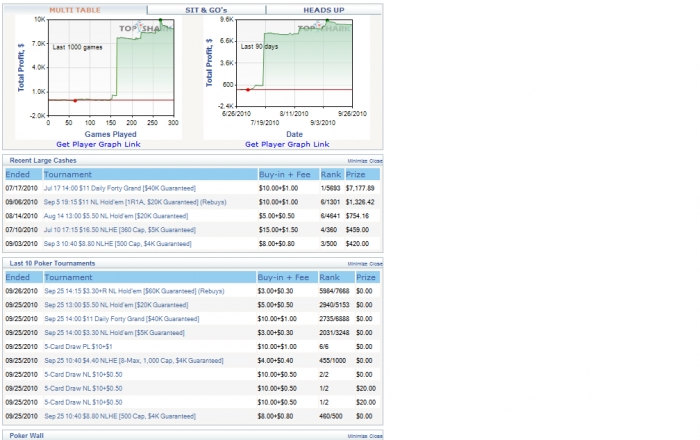Screen dimensions: 700x440
Task: Open Sep 25 10:40 $4.40 NLHE 8-Max tournament
Action: click(134, 361)
